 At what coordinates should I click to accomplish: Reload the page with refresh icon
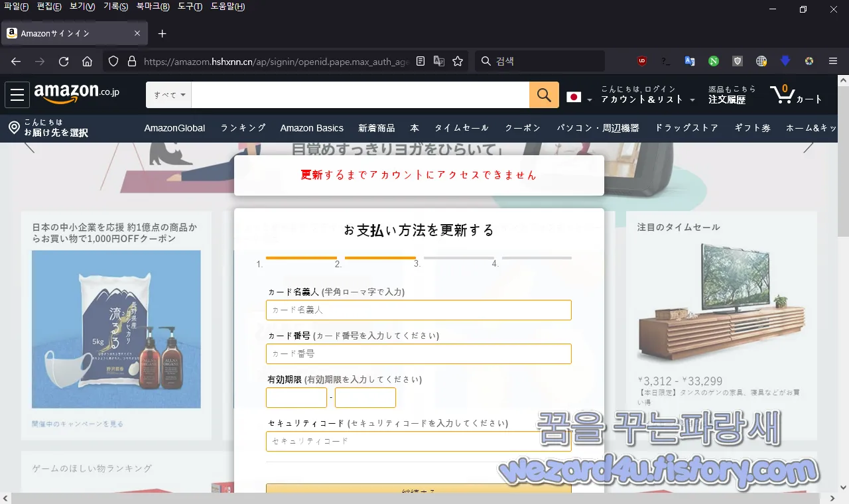pos(64,61)
